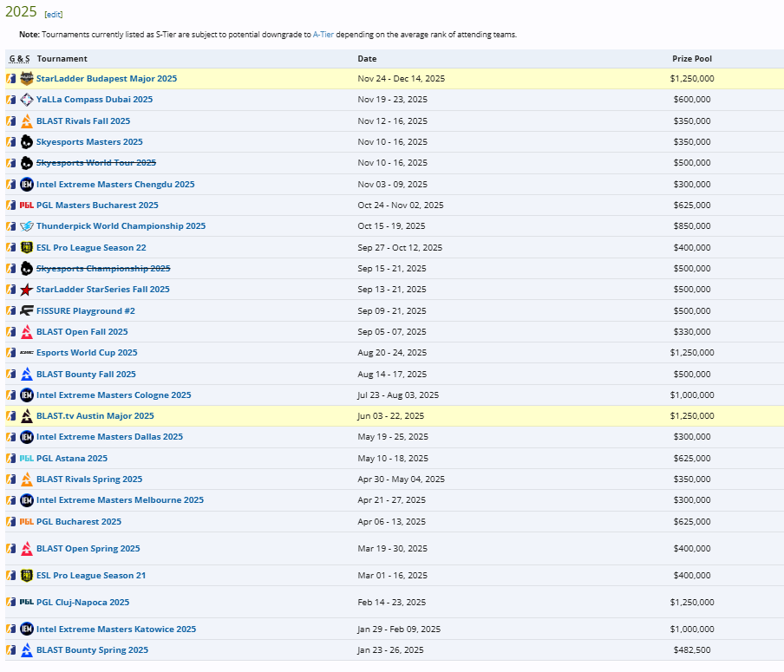
Task: Open Thunderpick World Championship 2025 link
Action: [121, 226]
